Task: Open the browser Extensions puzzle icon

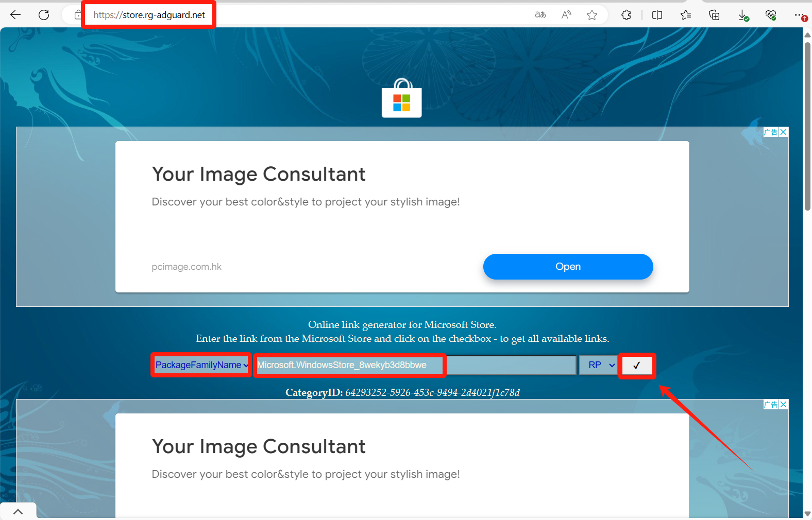Action: 626,15
